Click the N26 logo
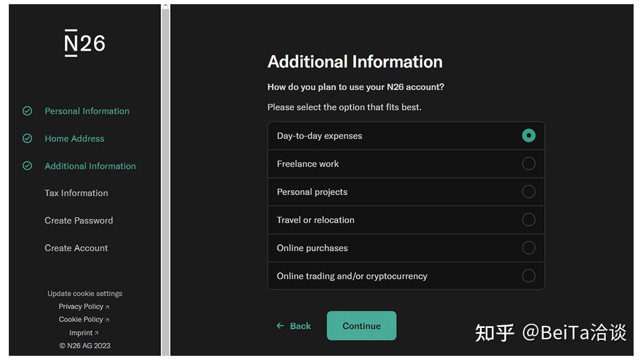The image size is (644, 360). (84, 42)
